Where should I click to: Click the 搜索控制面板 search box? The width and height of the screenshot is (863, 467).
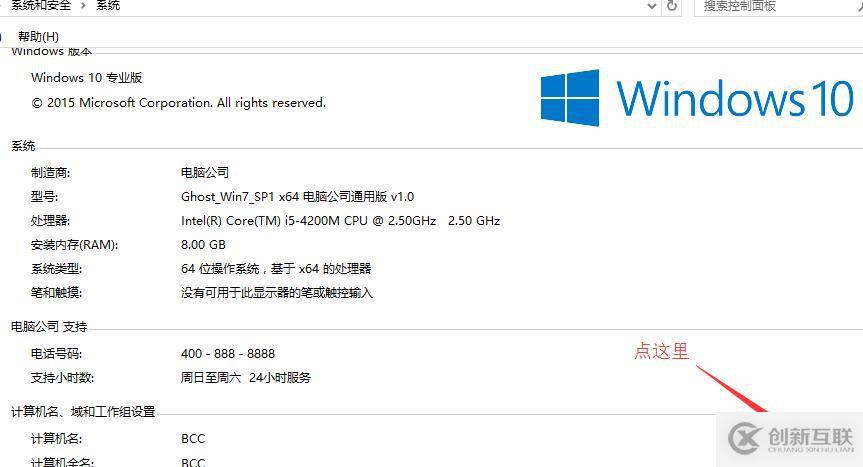click(776, 6)
